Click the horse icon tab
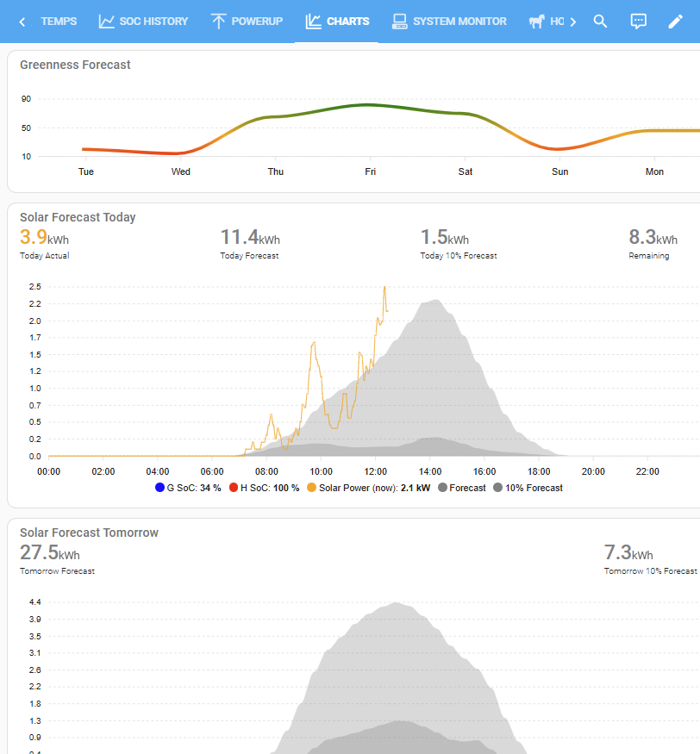Viewport: 700px width, 754px height. pos(536,22)
